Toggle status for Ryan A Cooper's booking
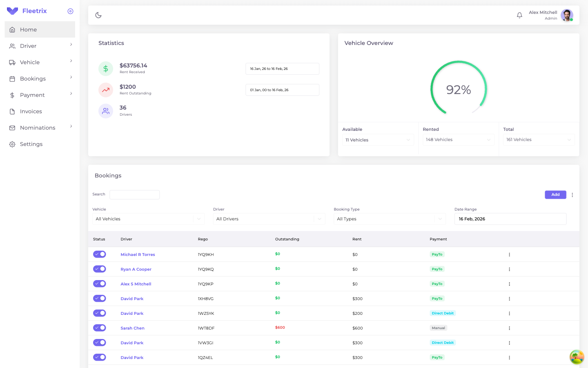The image size is (588, 368). (99, 269)
